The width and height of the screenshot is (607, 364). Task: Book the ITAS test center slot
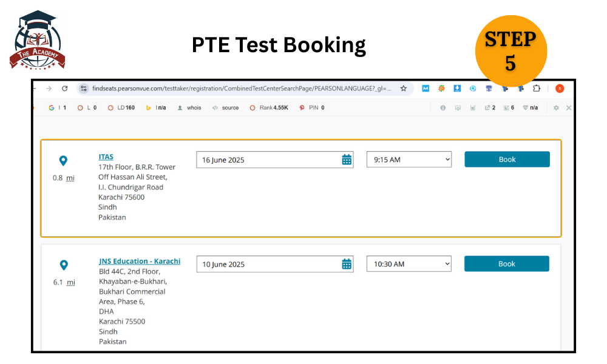(x=507, y=160)
